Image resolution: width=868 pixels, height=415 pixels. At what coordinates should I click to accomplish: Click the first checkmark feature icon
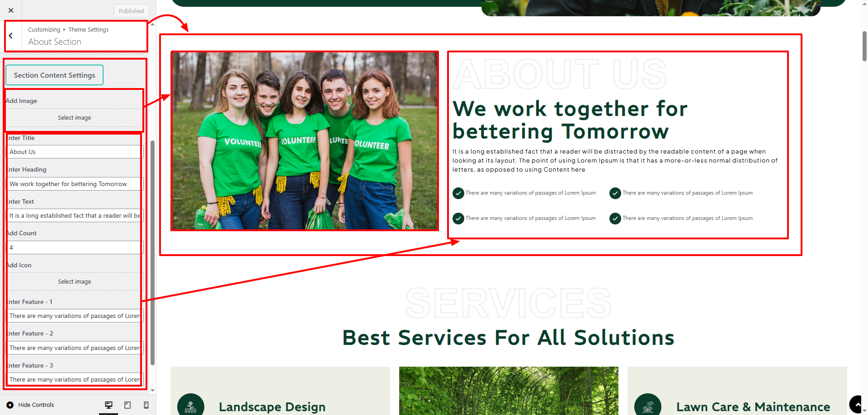point(458,193)
